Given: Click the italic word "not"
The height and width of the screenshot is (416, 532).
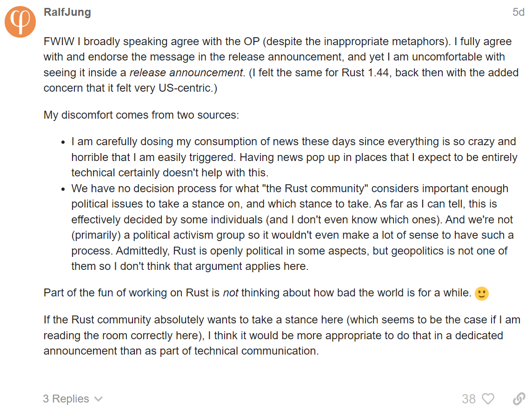Looking at the screenshot, I should tap(231, 293).
